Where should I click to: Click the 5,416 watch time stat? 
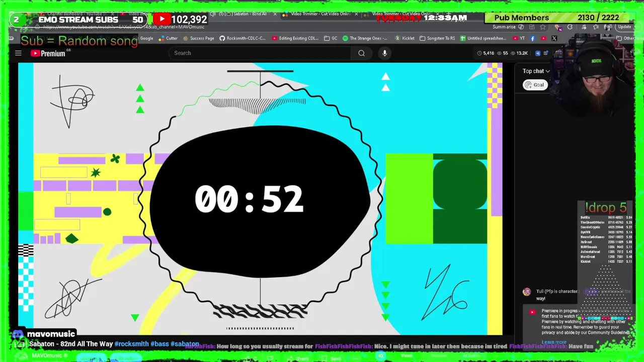(486, 53)
